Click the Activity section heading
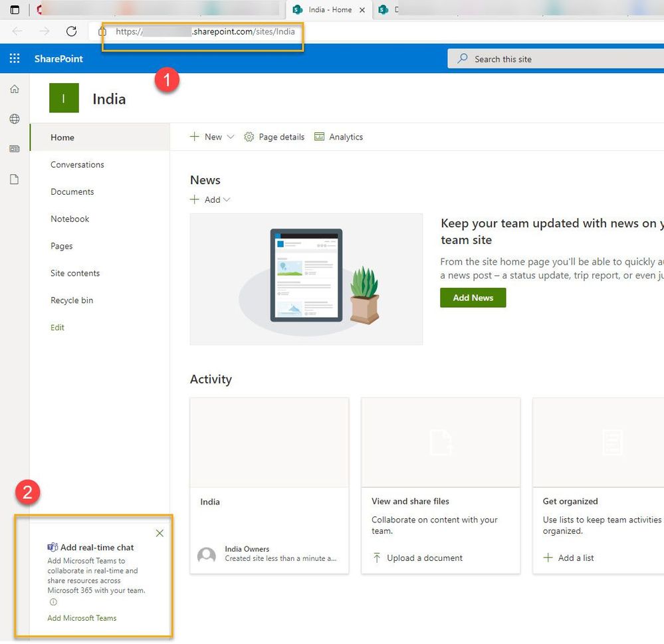This screenshot has width=664, height=644. click(x=211, y=379)
